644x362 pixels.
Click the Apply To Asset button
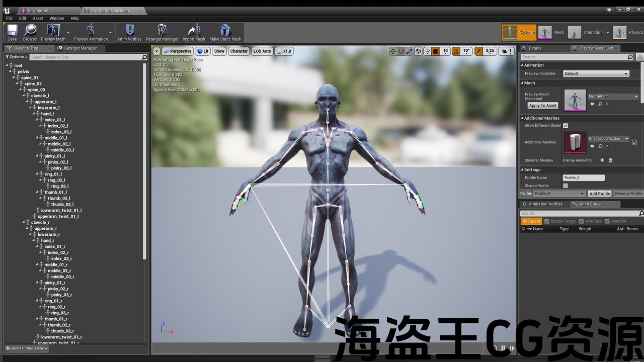(542, 106)
